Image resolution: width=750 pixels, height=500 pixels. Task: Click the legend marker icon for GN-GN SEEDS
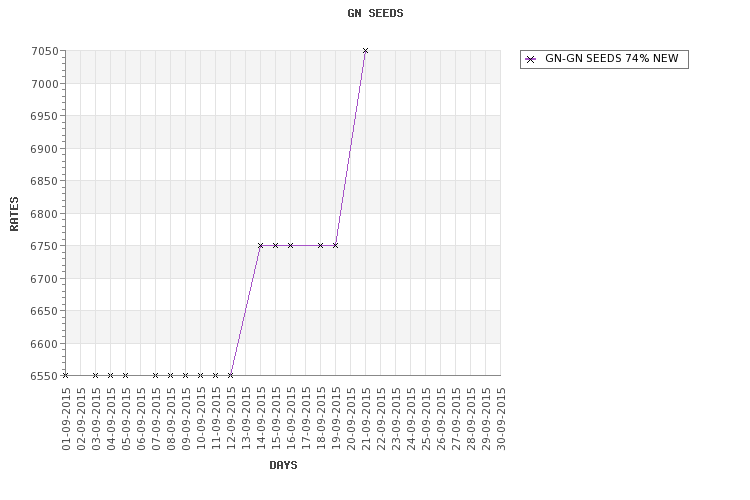(x=530, y=59)
